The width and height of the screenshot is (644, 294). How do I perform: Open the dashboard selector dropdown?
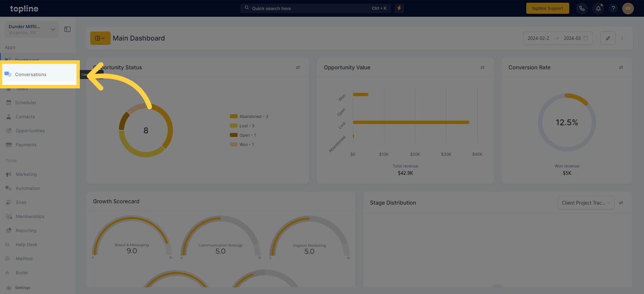100,38
